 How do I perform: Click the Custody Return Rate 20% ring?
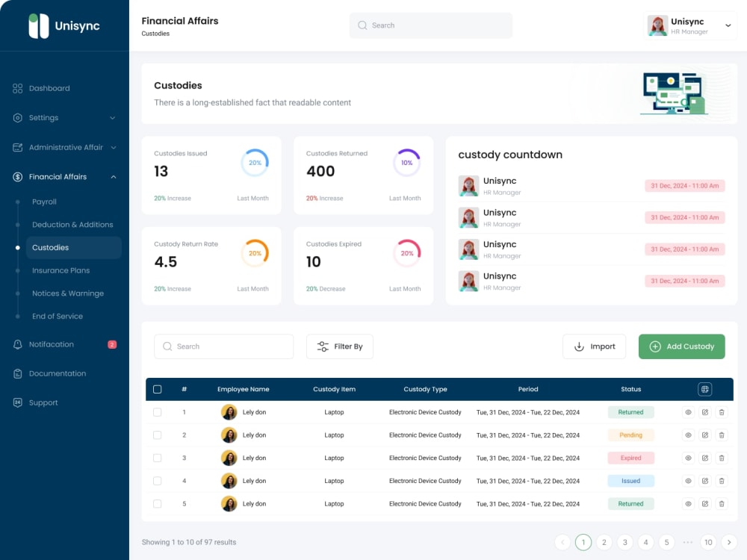255,253
